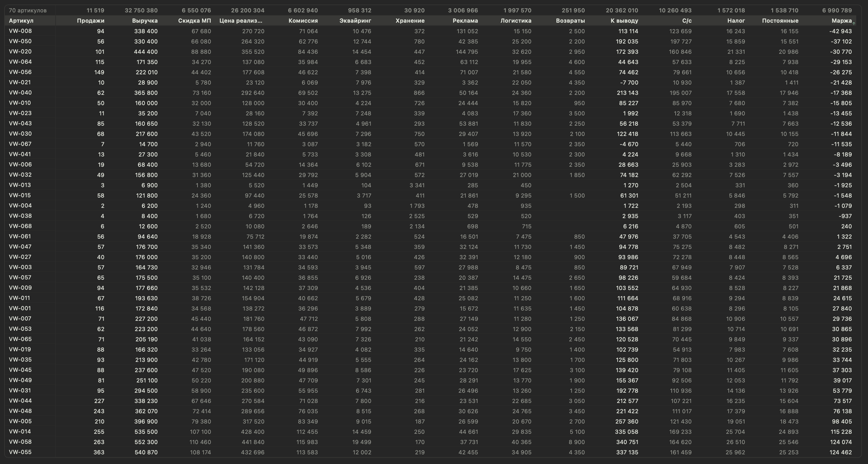Click the Постоянные column header
The width and height of the screenshot is (868, 464).
[x=780, y=21]
